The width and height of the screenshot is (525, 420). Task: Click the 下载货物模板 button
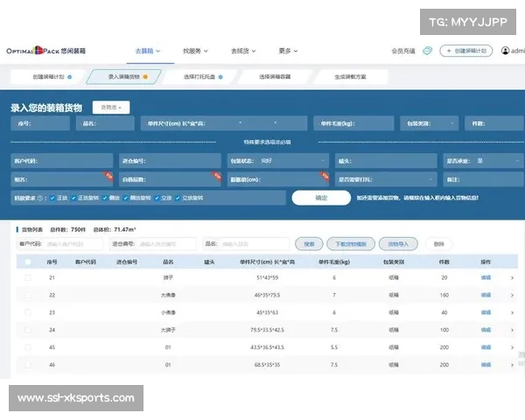(353, 244)
